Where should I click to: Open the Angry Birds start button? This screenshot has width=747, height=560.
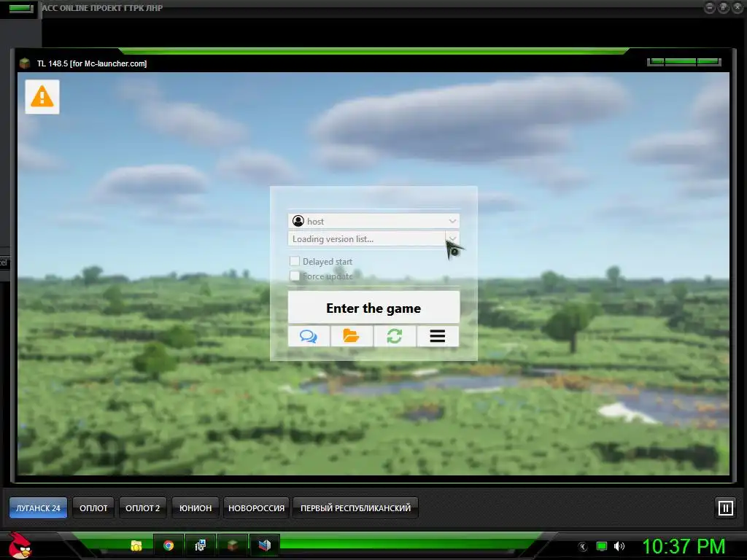pos(20,545)
